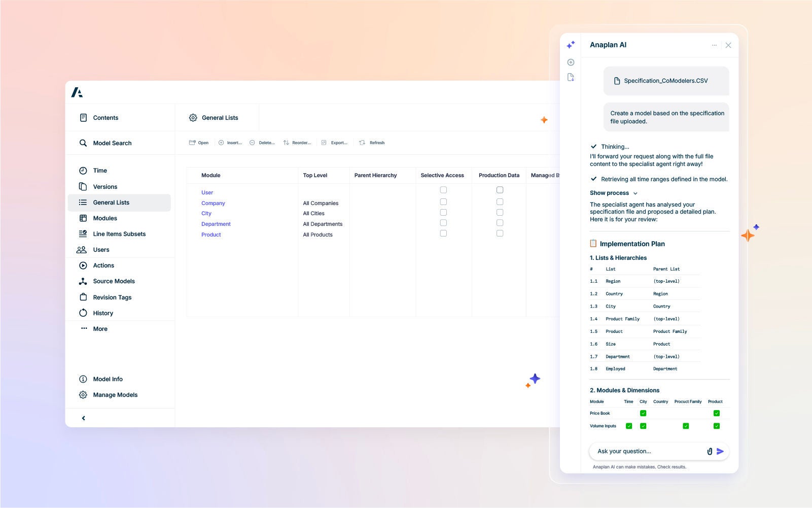This screenshot has height=508, width=812.
Task: Click the Source Models icon
Action: pos(83,281)
